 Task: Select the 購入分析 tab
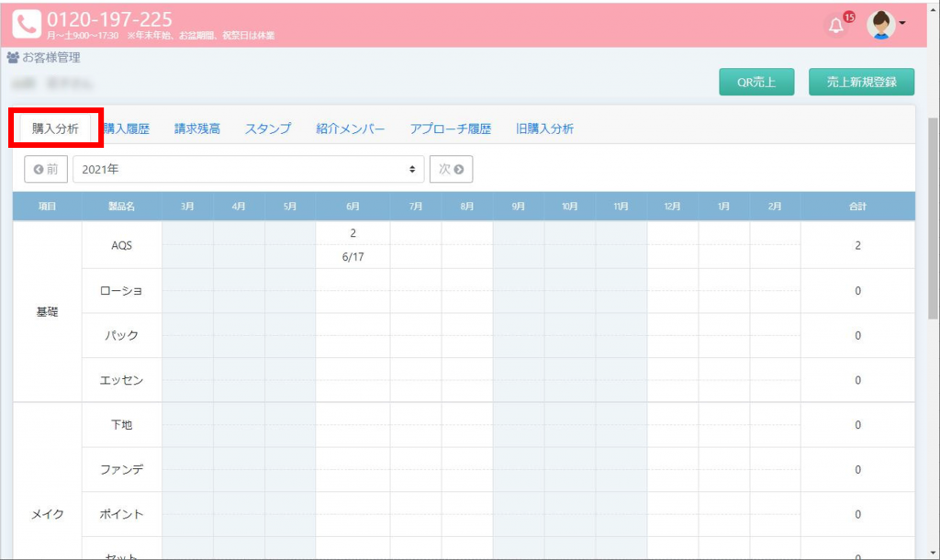pyautogui.click(x=55, y=129)
